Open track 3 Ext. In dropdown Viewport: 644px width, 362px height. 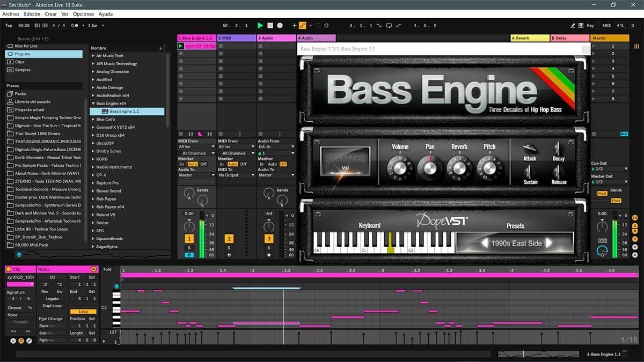276,146
